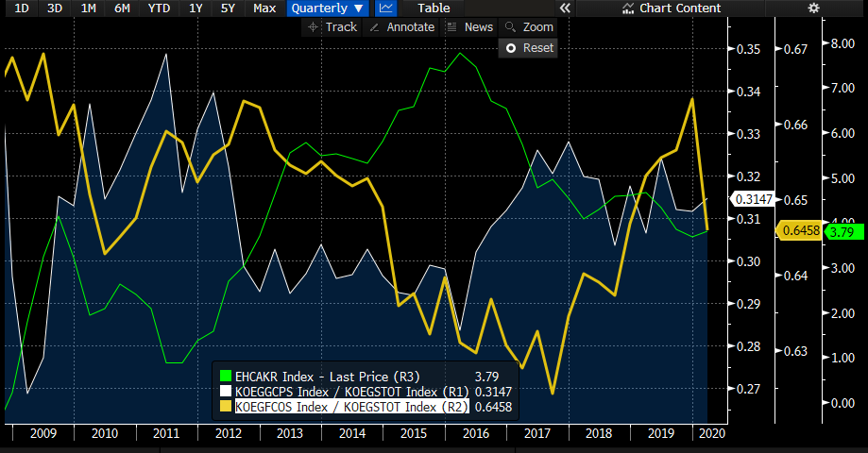Select KOEGGCPS Index / KOEGSTOT Index legend entry
Image resolution: width=868 pixels, height=453 pixels.
click(351, 392)
